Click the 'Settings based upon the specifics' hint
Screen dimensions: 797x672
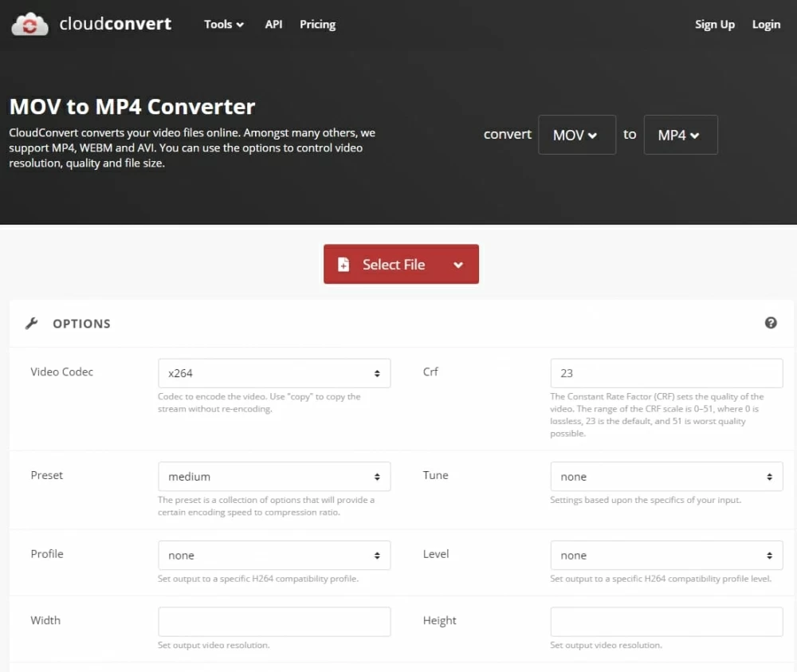click(646, 500)
